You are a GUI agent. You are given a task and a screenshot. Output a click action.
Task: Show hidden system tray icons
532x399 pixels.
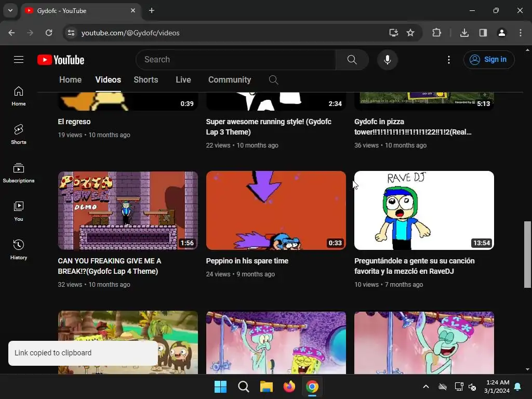coord(426,387)
